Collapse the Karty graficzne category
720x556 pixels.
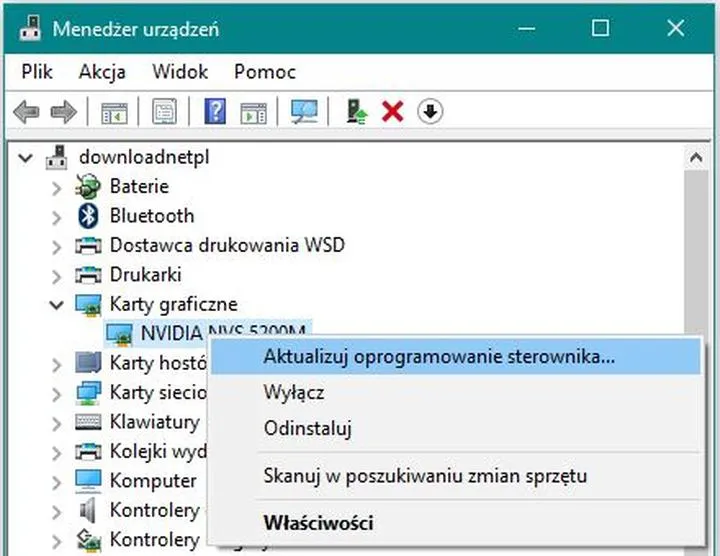(x=56, y=305)
